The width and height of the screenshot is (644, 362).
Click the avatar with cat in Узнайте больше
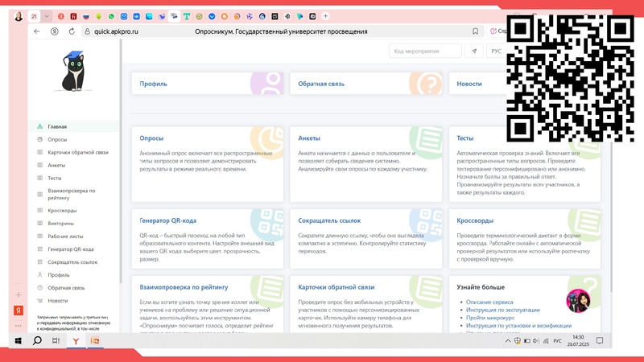coord(578,301)
